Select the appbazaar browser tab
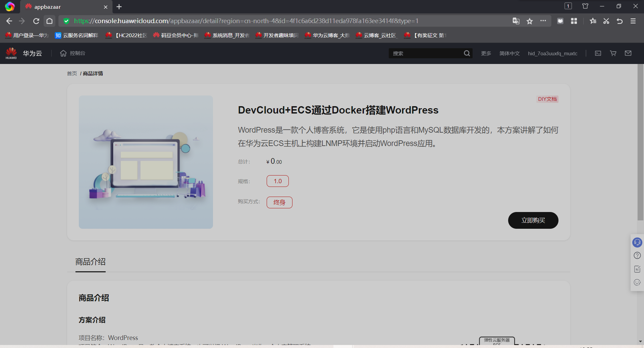 tap(66, 7)
